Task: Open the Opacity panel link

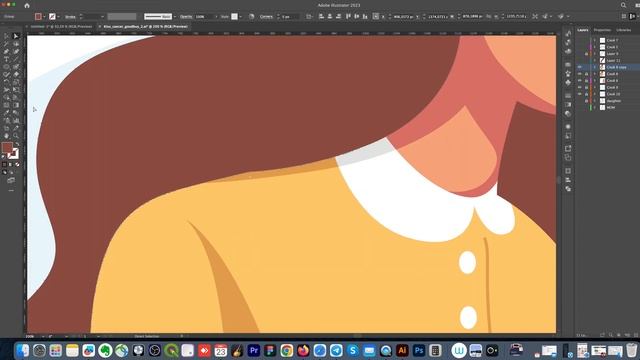Action: point(186,17)
